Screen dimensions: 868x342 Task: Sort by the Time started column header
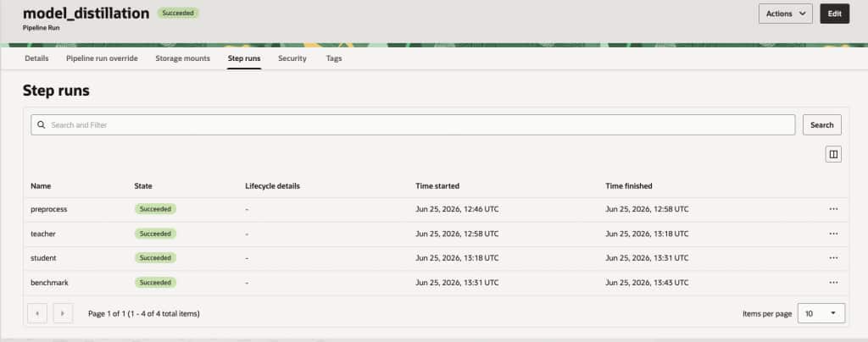[437, 186]
